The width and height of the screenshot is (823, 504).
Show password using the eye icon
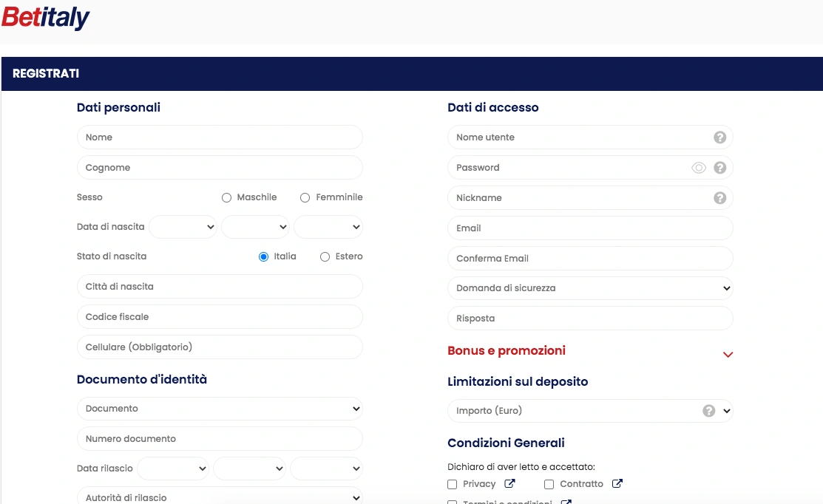(x=698, y=168)
